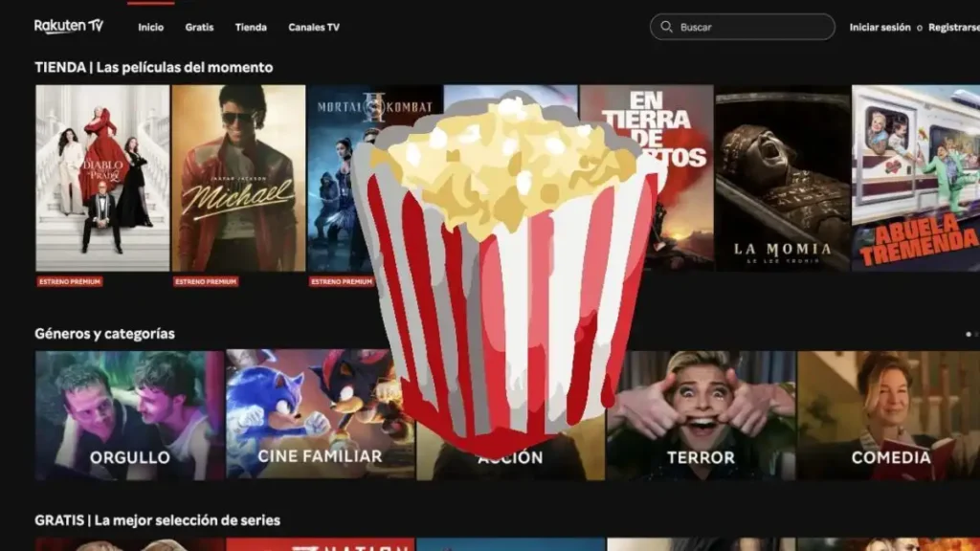Click the Géneros y categorías heading
The width and height of the screenshot is (980, 551).
pos(104,334)
